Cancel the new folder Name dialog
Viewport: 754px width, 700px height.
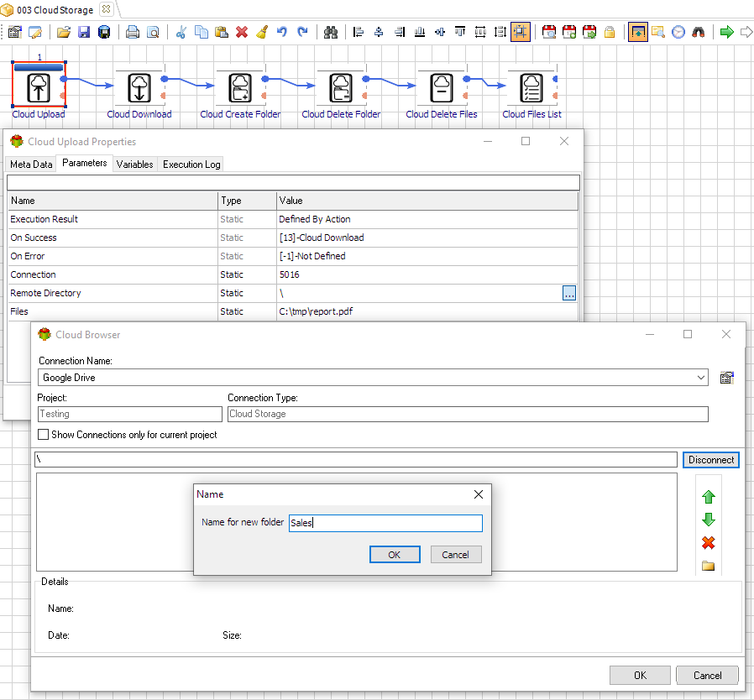455,554
